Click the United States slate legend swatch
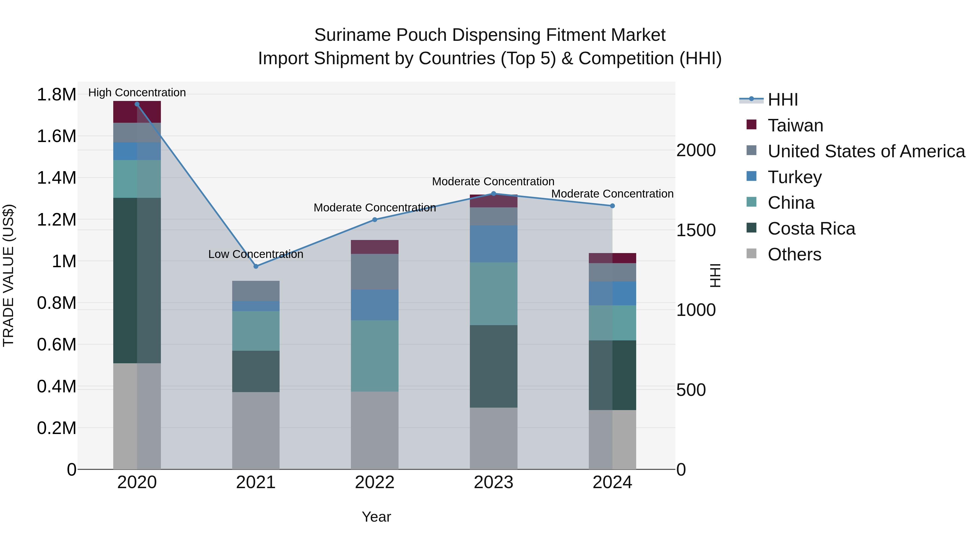This screenshot has height=551, width=980. (x=751, y=150)
